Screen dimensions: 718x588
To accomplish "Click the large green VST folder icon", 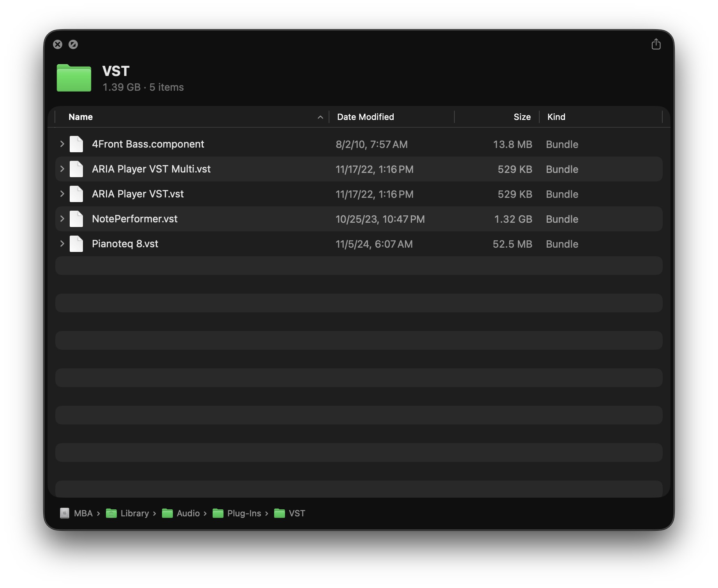I will [74, 78].
